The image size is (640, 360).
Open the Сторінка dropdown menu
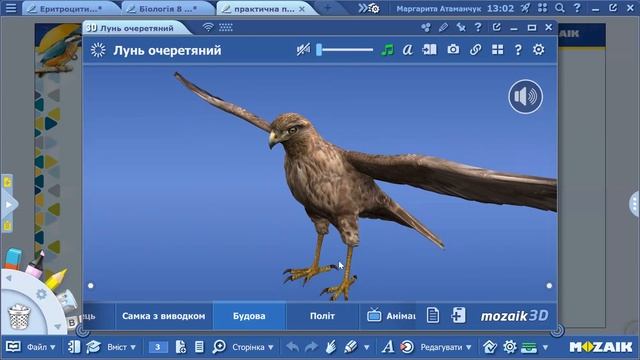253,347
